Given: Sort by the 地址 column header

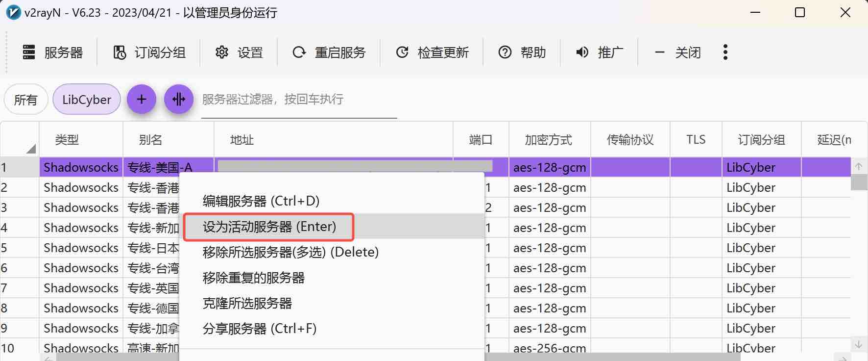Looking at the screenshot, I should (334, 140).
